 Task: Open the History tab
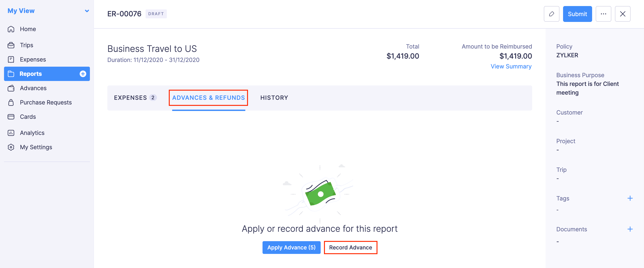(274, 98)
